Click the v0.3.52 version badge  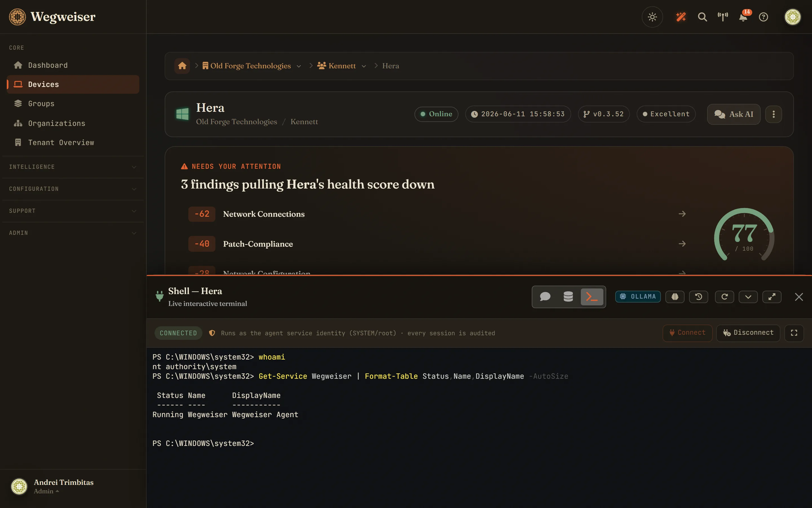tap(604, 114)
